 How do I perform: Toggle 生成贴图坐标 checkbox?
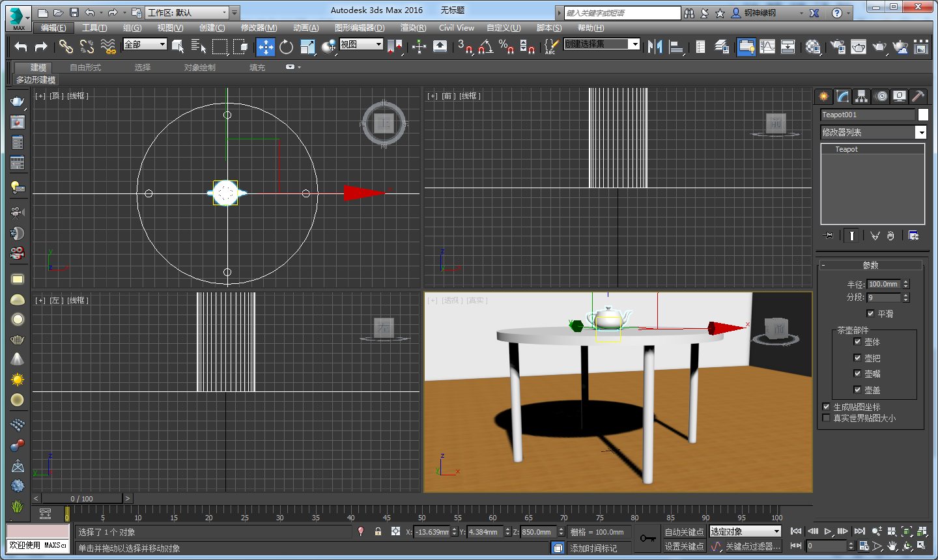pos(826,406)
